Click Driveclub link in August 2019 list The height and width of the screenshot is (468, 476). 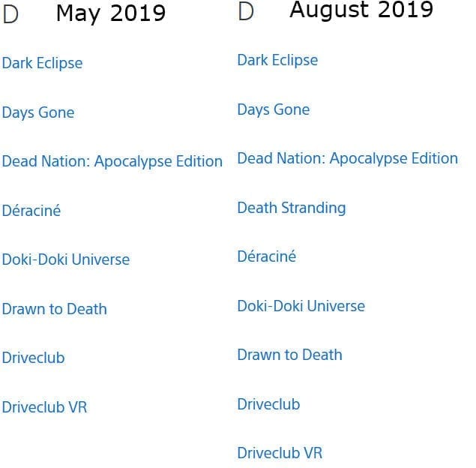coord(268,404)
